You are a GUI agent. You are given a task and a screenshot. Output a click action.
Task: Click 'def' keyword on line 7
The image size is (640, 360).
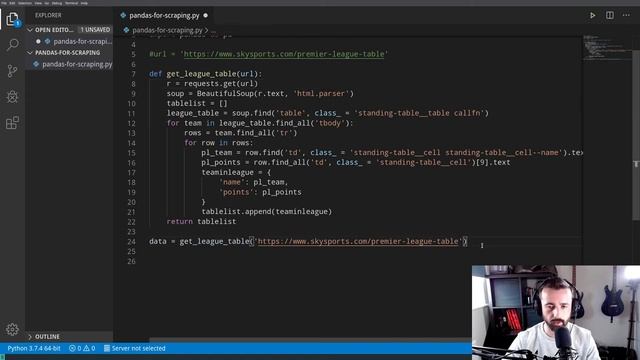coord(156,74)
